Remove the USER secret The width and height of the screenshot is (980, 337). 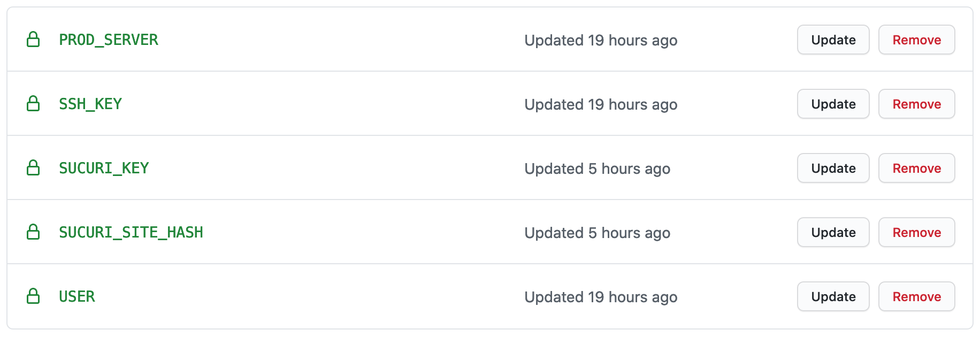[x=916, y=297]
